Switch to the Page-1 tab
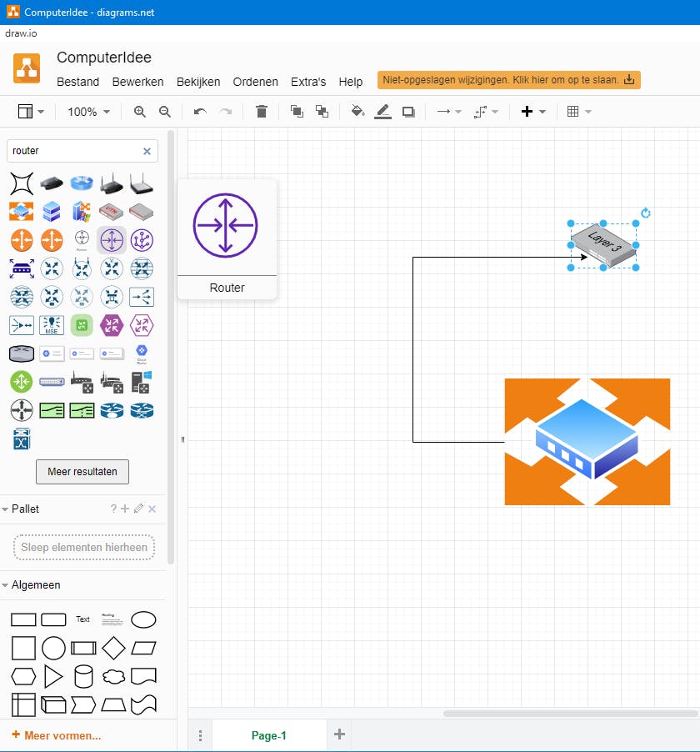The height and width of the screenshot is (752, 700). click(x=269, y=735)
